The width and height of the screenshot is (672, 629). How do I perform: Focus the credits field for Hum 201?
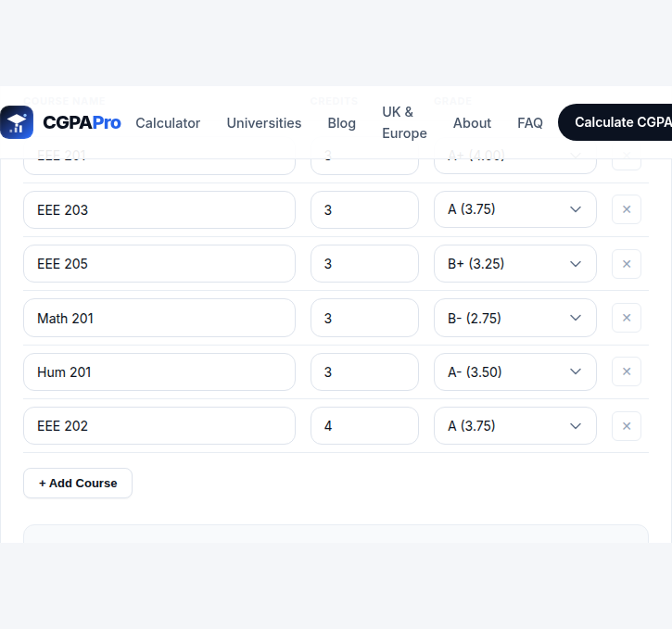[x=364, y=371]
